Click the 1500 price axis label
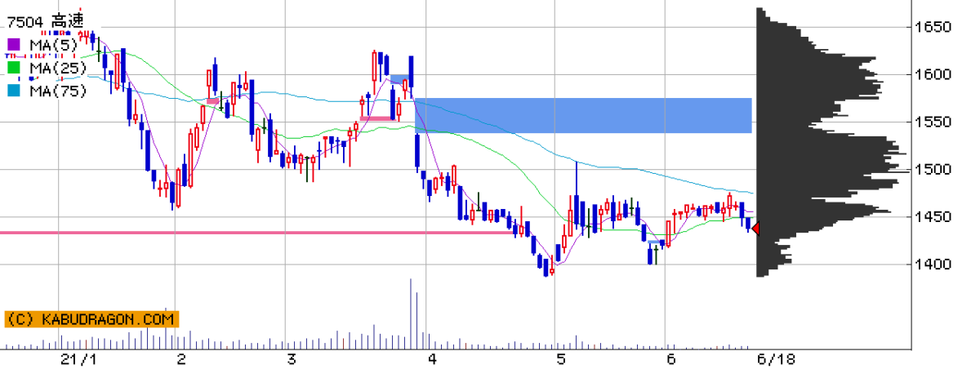Image resolution: width=980 pixels, height=369 pixels. click(x=932, y=169)
